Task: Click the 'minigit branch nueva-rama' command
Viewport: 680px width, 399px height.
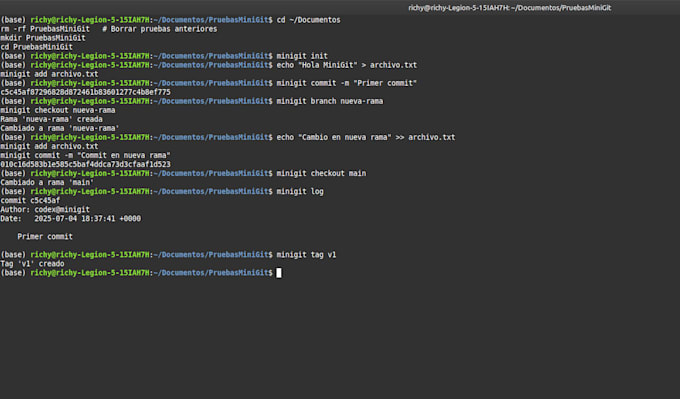Action: [330, 101]
